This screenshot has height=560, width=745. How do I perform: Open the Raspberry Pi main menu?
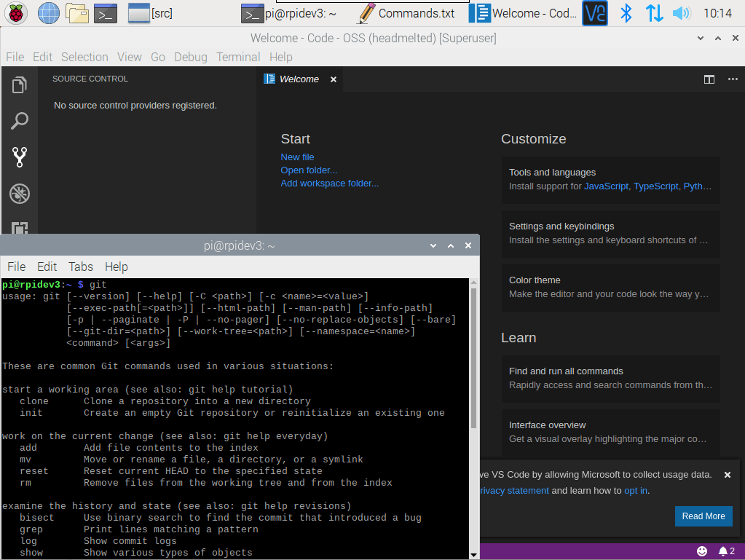pyautogui.click(x=16, y=13)
